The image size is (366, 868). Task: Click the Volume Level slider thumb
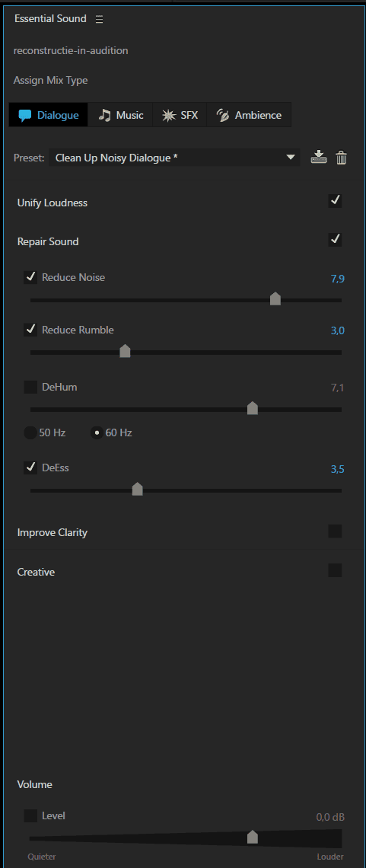[x=253, y=837]
